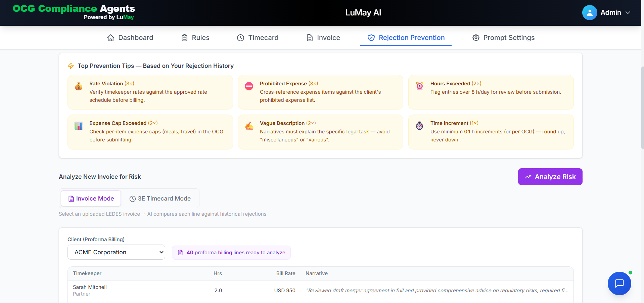The height and width of the screenshot is (303, 644).
Task: Click the page vertical scrollbar
Action: pos(642,107)
